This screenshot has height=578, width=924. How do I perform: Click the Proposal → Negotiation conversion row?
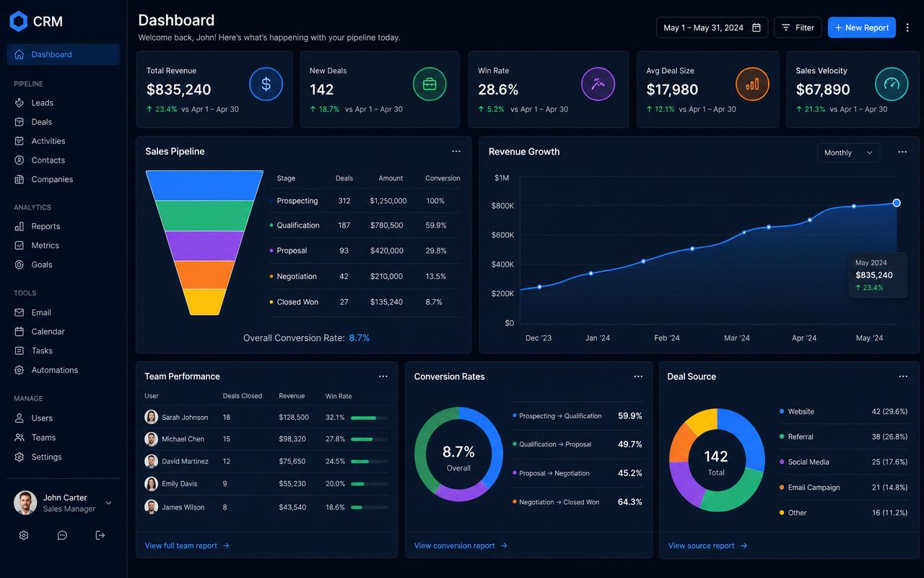coord(577,473)
